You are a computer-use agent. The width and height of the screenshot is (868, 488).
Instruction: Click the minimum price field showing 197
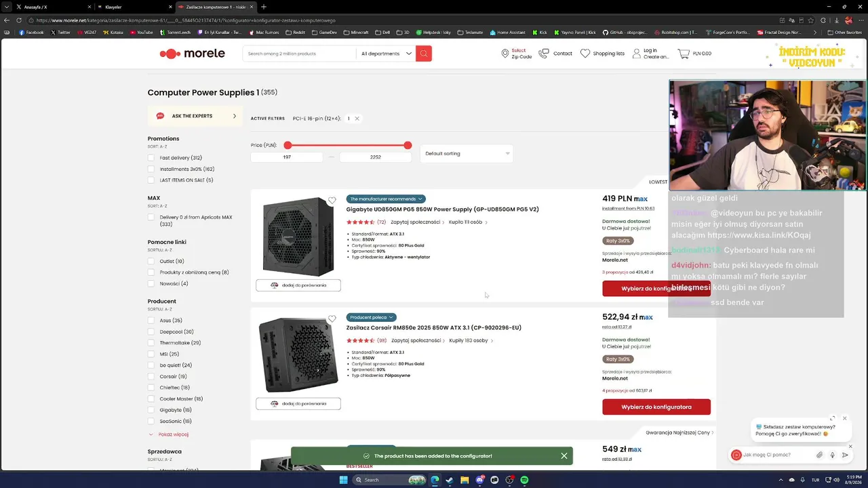pyautogui.click(x=287, y=157)
